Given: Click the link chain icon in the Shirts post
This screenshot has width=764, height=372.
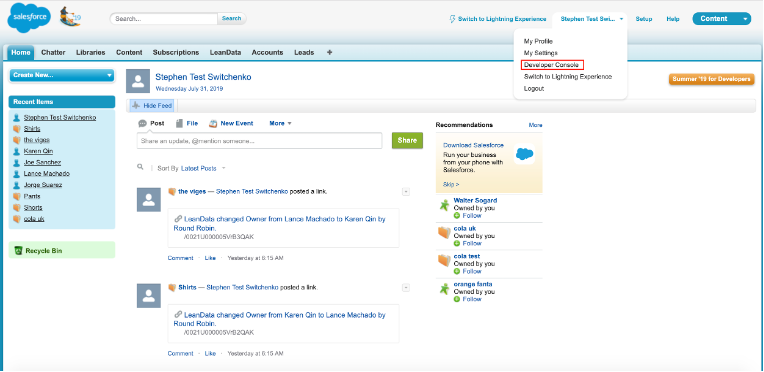Looking at the screenshot, I should click(x=178, y=314).
